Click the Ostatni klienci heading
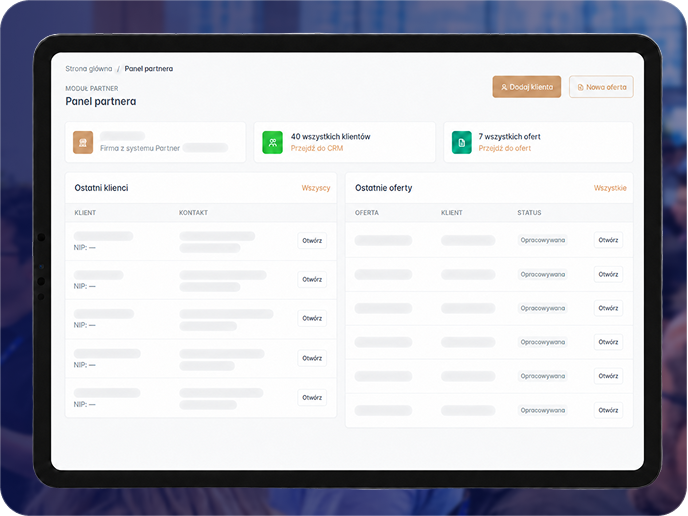The width and height of the screenshot is (688, 516). tap(101, 188)
